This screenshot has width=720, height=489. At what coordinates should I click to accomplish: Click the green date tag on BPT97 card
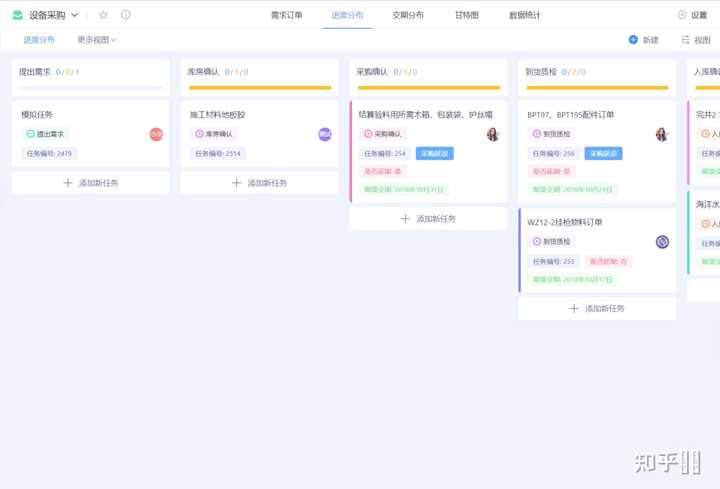click(573, 189)
